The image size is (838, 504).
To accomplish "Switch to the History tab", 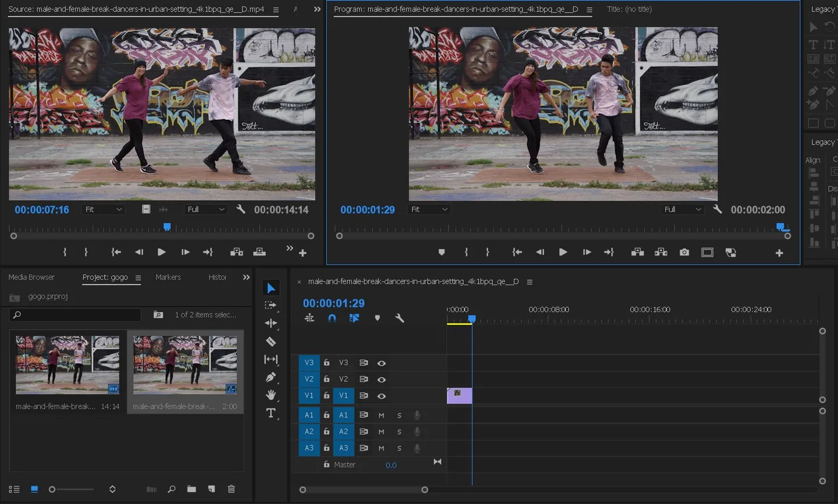I will (218, 277).
